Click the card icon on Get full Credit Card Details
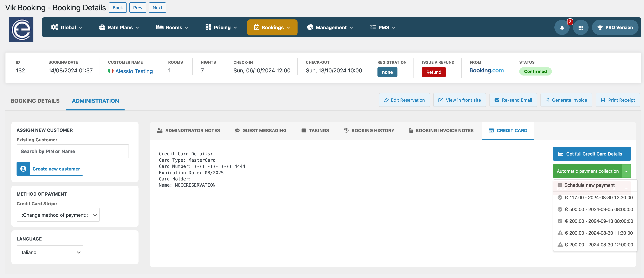 click(x=561, y=154)
